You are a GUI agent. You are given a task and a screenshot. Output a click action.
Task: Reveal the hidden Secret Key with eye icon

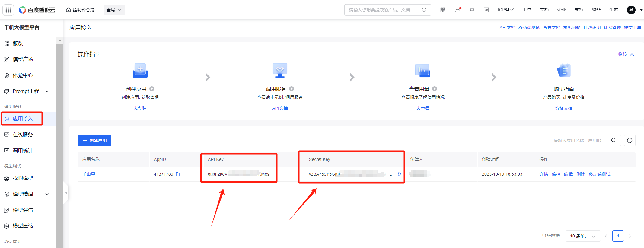pos(399,174)
